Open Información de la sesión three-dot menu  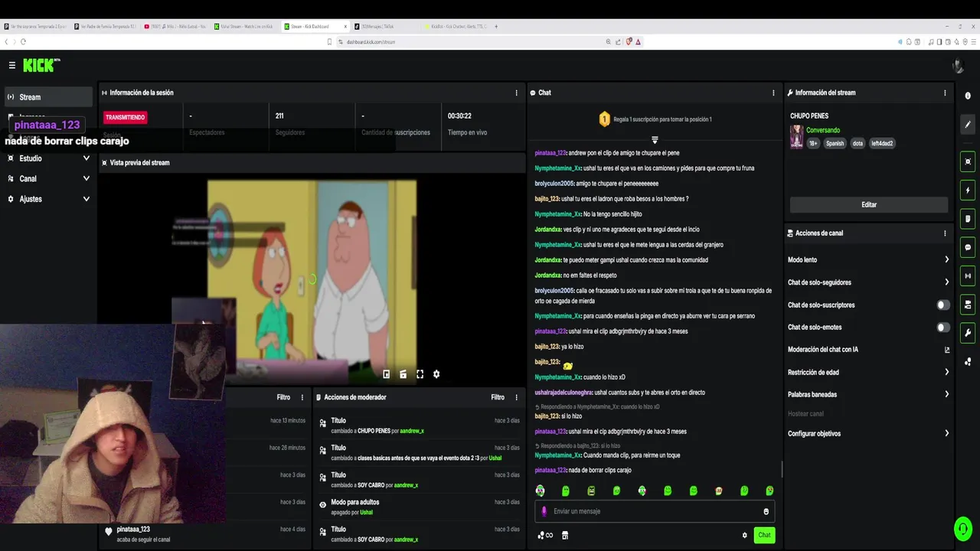click(x=516, y=93)
